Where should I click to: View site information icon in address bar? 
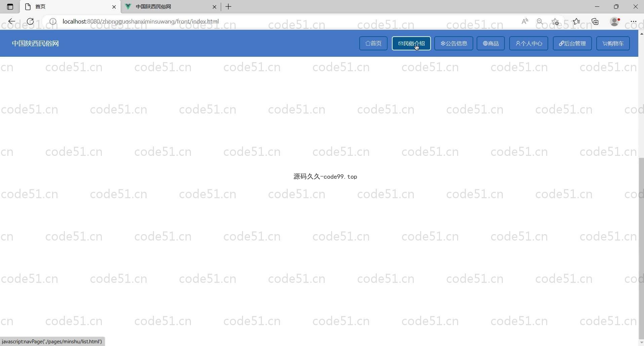pos(53,21)
